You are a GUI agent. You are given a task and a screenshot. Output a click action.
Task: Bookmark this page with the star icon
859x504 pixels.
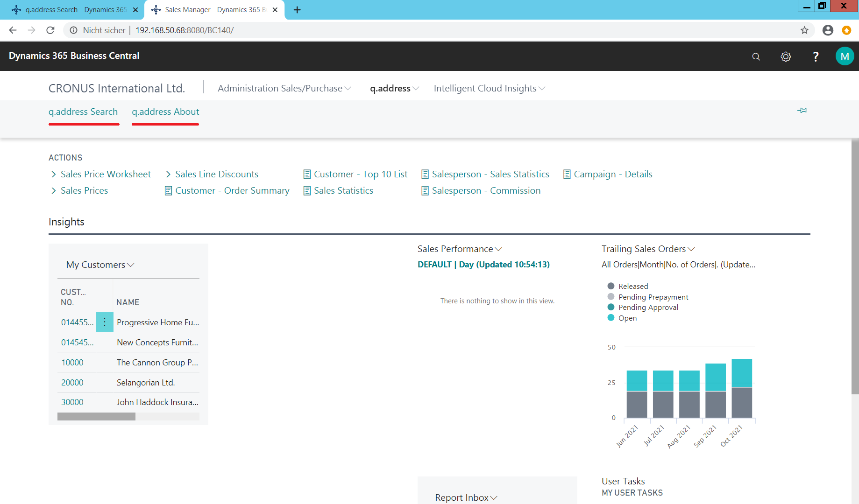pyautogui.click(x=804, y=30)
